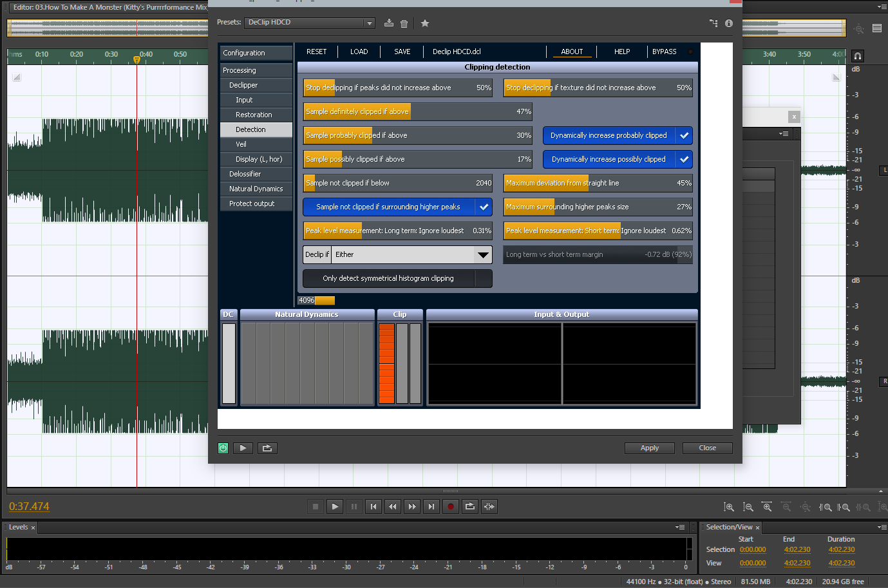The image size is (888, 588).
Task: Open the Configuration section
Action: pos(256,53)
